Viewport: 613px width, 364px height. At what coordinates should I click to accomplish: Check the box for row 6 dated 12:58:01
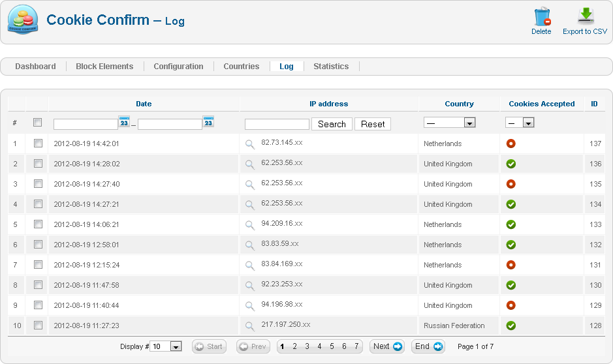click(x=38, y=245)
